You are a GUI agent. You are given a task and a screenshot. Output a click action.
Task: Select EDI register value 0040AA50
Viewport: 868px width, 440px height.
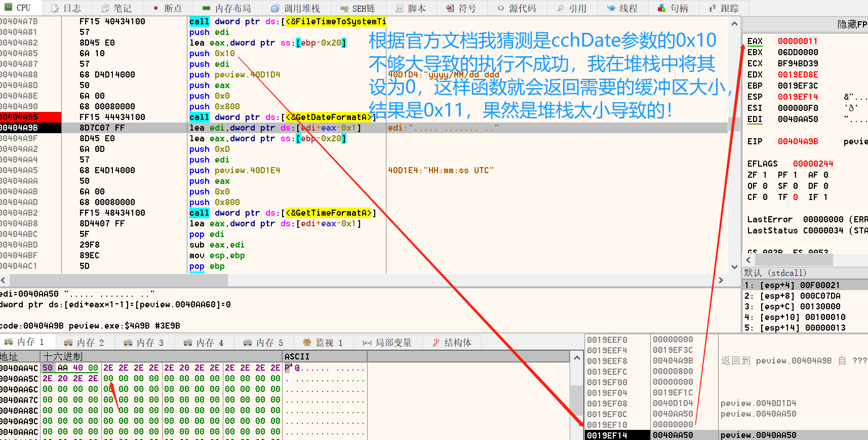(x=798, y=119)
